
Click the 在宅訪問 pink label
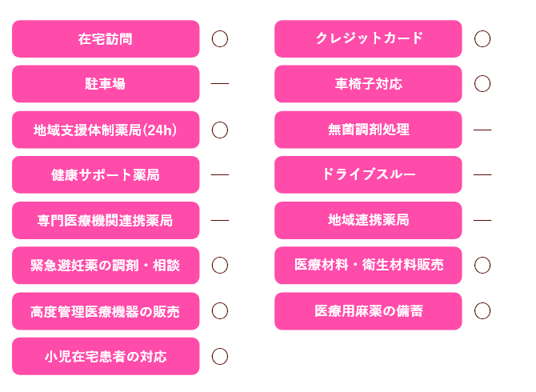click(x=106, y=38)
